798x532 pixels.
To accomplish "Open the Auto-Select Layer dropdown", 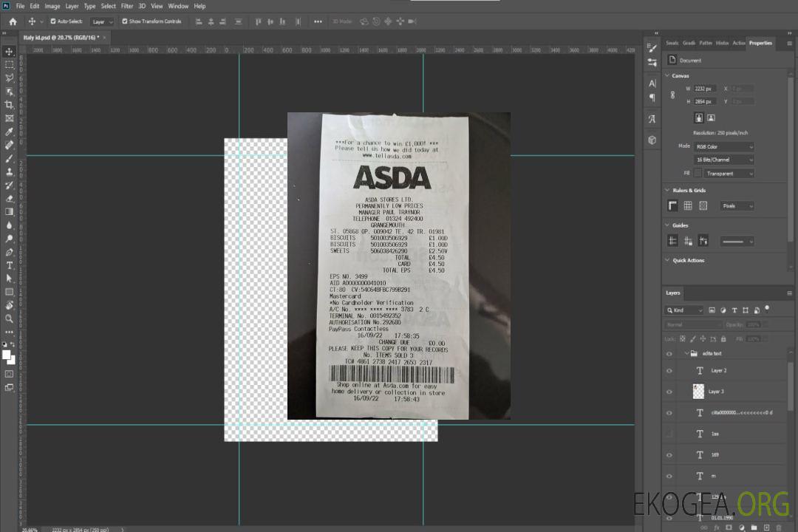I will tap(102, 21).
